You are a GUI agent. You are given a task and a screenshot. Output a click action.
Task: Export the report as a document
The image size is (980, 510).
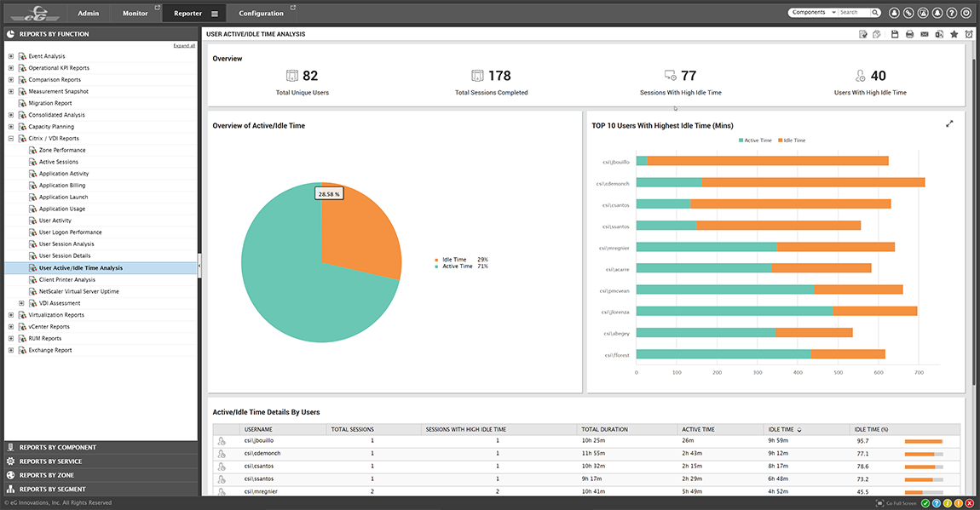939,34
